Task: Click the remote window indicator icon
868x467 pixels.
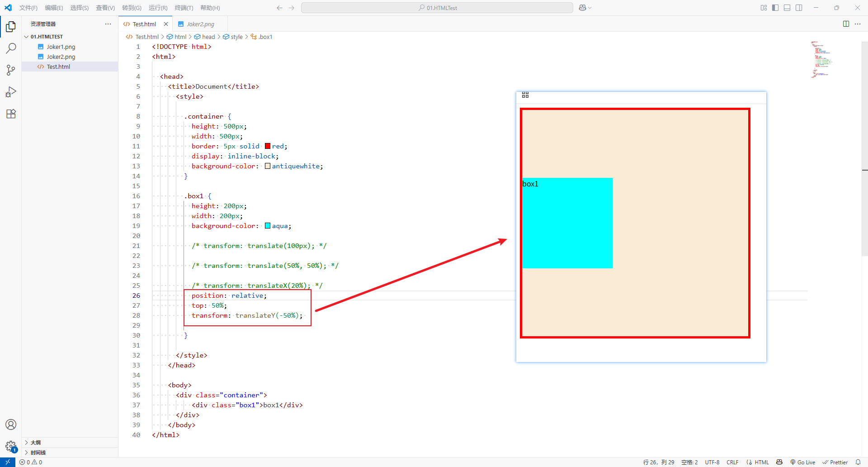Action: (x=8, y=462)
